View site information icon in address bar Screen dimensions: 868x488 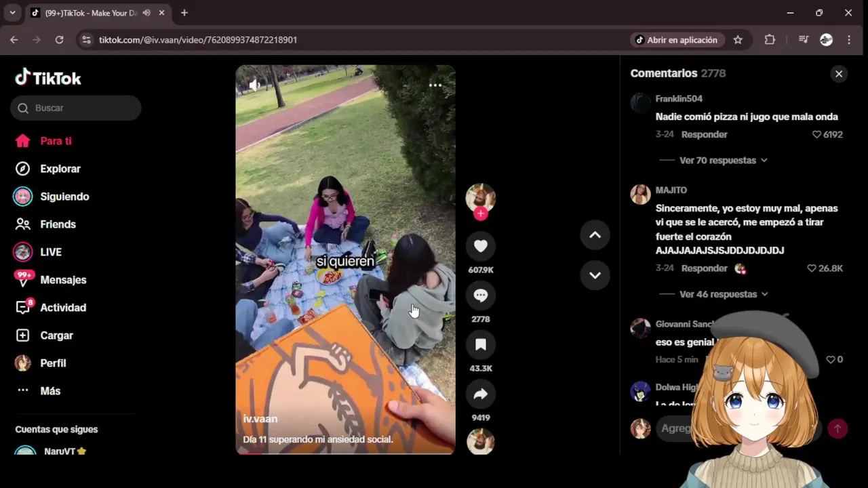(86, 40)
